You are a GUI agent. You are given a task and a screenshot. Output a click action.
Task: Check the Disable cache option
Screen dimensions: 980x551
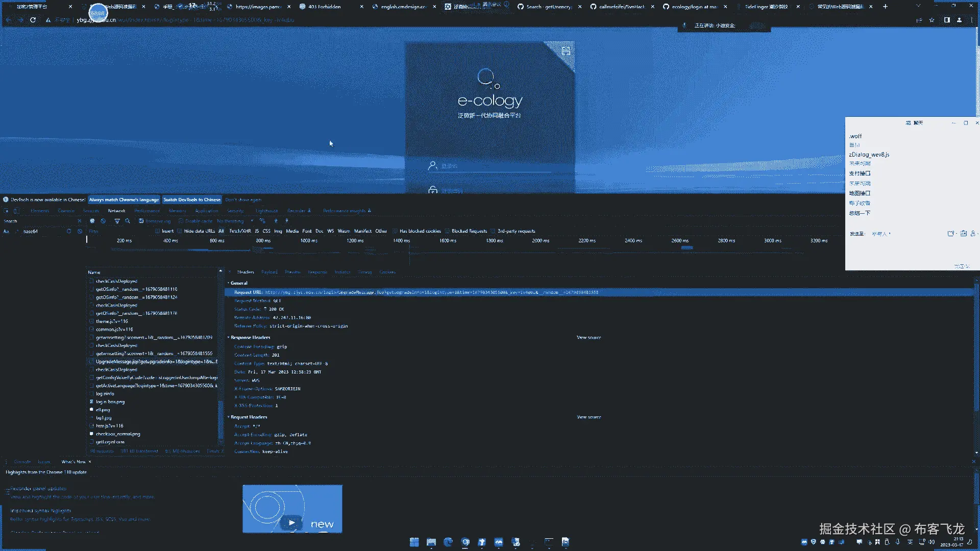tap(181, 221)
